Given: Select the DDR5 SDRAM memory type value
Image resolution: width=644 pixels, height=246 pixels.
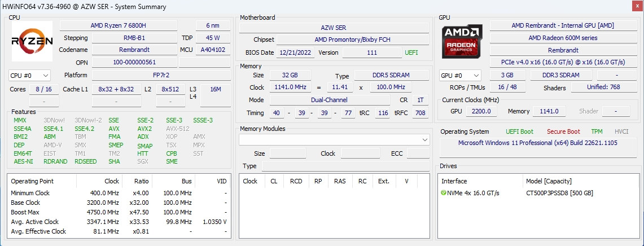Looking at the screenshot, I should coord(391,75).
